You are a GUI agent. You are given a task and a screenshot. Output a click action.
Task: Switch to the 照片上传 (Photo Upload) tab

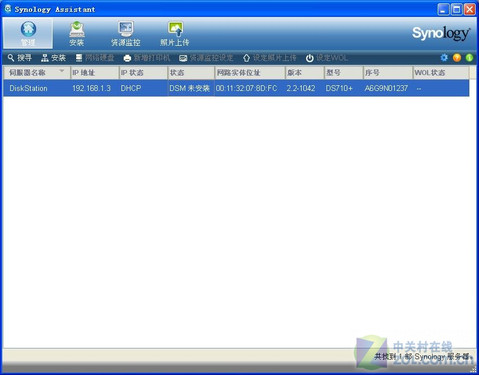[175, 34]
